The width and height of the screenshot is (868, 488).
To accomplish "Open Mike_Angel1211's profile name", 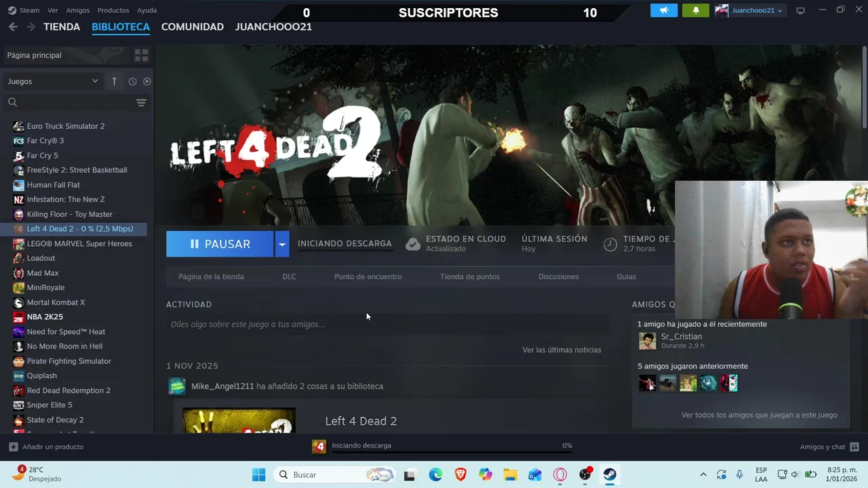I will [222, 386].
